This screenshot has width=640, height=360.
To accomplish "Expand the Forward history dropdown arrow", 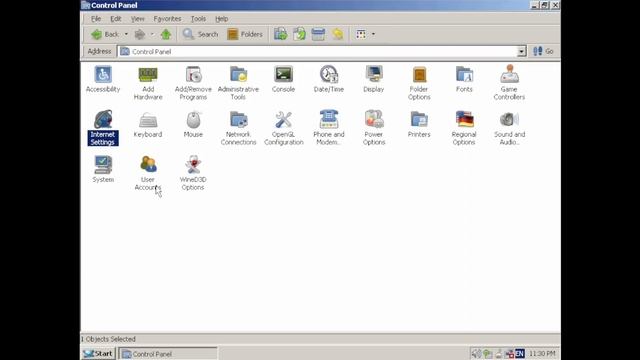I will [x=152, y=34].
